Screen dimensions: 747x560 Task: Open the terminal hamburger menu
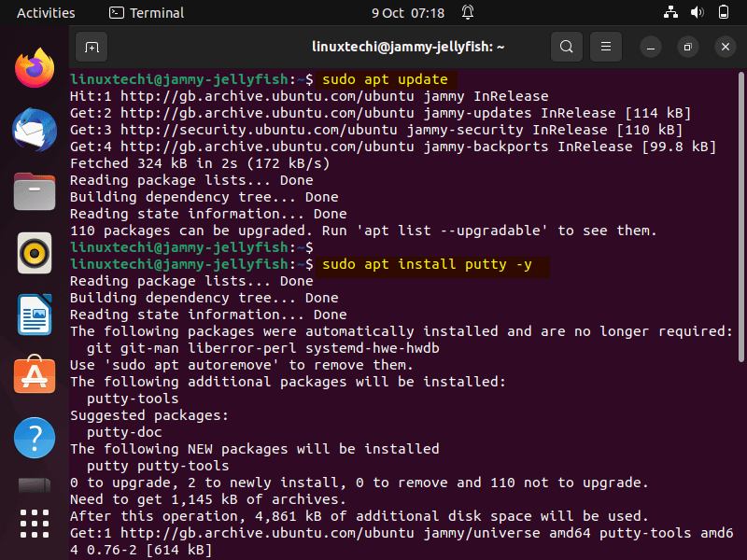[606, 46]
